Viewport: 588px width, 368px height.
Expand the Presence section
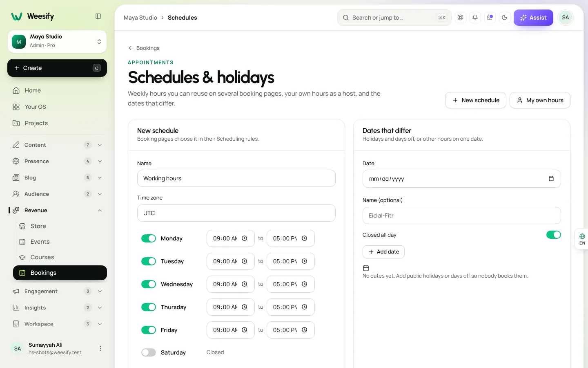tap(57, 161)
